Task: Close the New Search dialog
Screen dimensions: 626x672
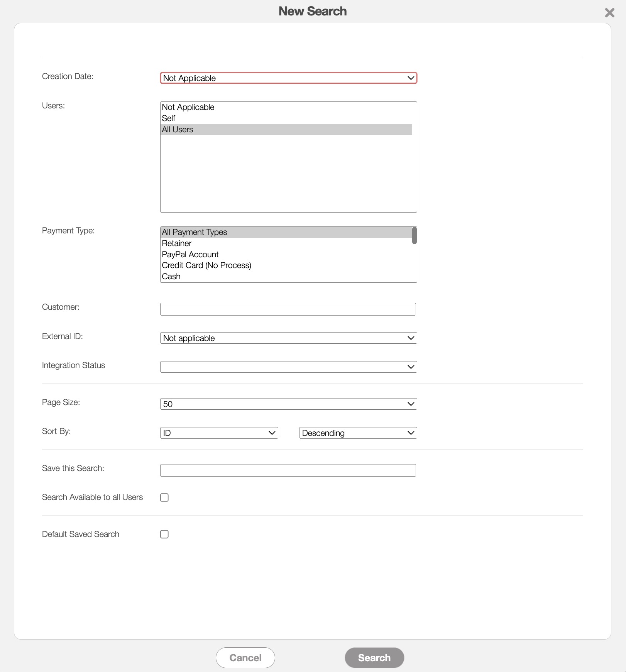Action: point(609,13)
